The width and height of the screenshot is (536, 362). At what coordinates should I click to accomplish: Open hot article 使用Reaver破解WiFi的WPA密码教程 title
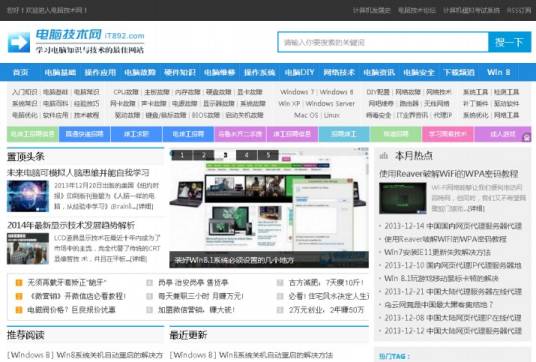coord(448,174)
